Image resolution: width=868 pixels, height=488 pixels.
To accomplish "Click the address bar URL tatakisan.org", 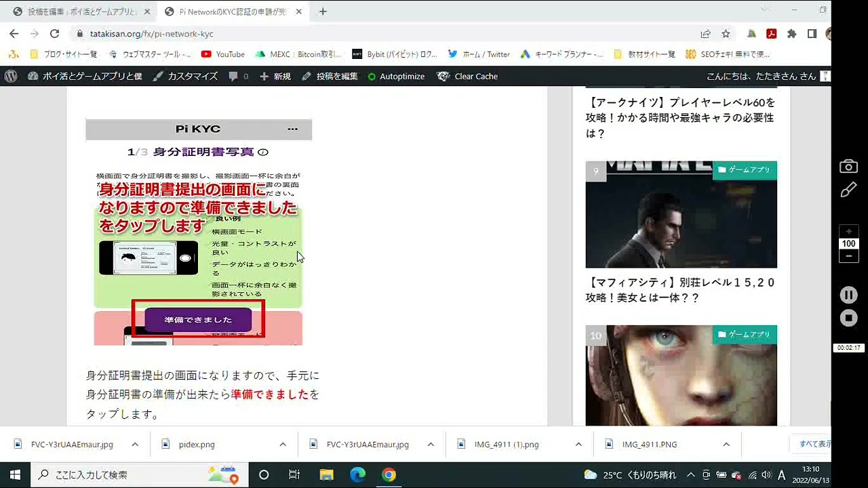I will point(151,34).
